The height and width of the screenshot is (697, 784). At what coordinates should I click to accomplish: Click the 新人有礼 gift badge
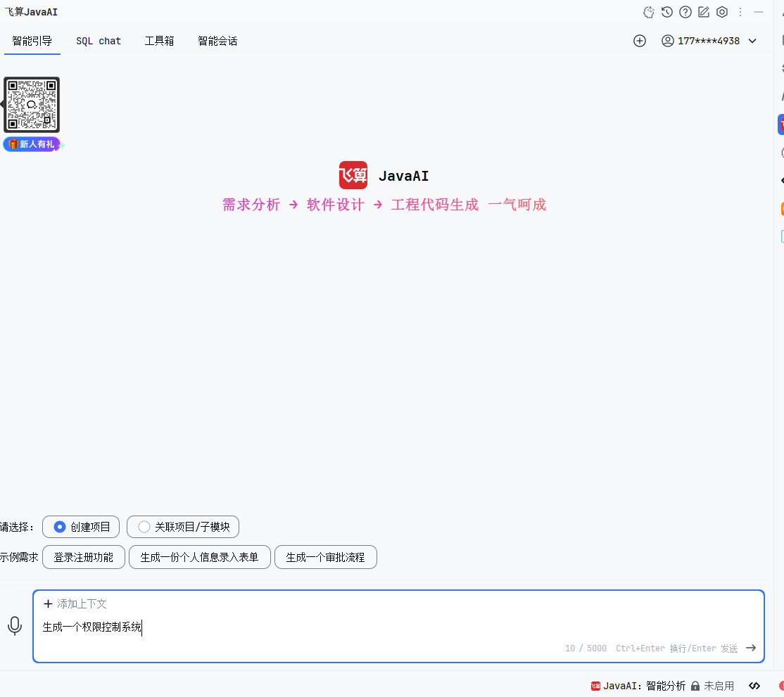(32, 144)
